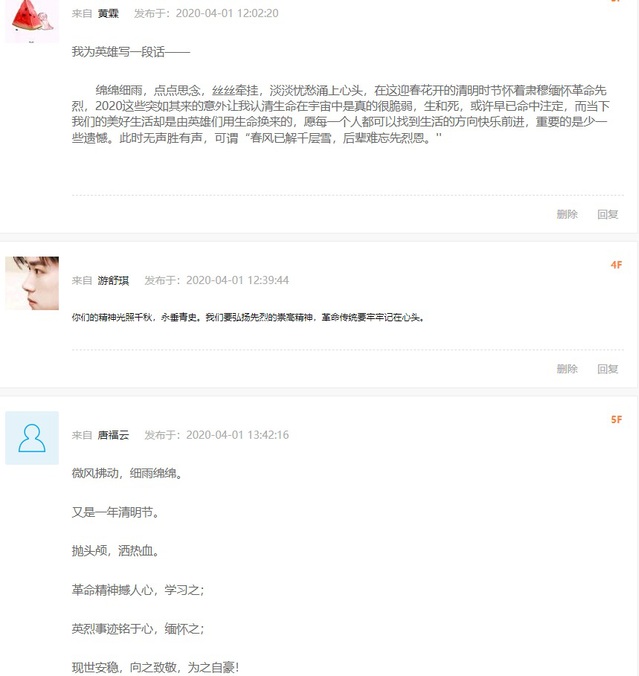This screenshot has height=676, width=639.
Task: Reply to the 4F comment
Action: coord(608,369)
